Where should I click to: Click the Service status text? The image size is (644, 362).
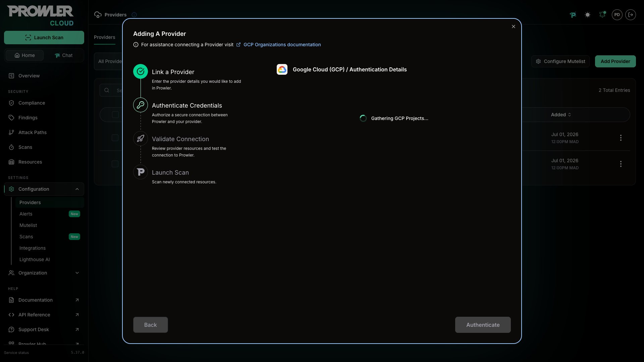(x=16, y=353)
